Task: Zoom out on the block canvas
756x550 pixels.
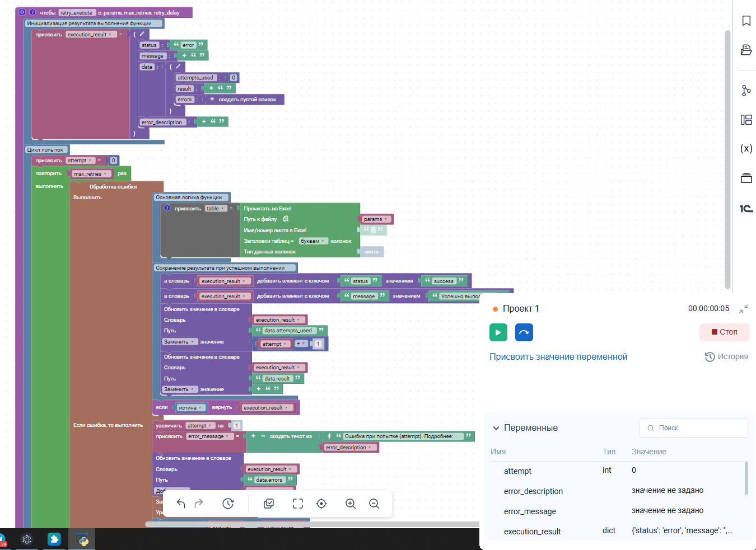Action: pyautogui.click(x=374, y=504)
